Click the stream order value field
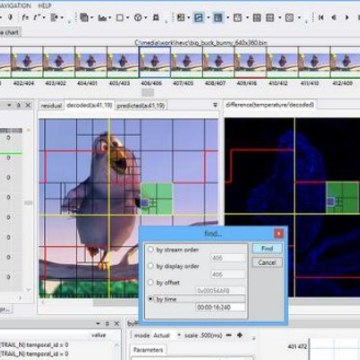360x360 pixels. coord(228,258)
